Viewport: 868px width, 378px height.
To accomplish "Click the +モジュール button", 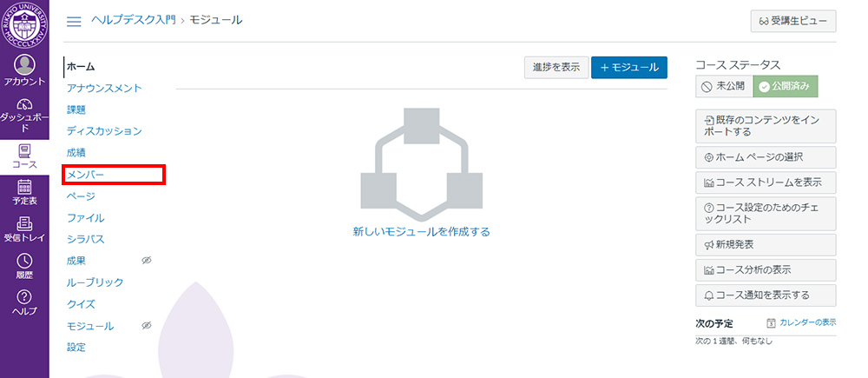I will point(628,68).
